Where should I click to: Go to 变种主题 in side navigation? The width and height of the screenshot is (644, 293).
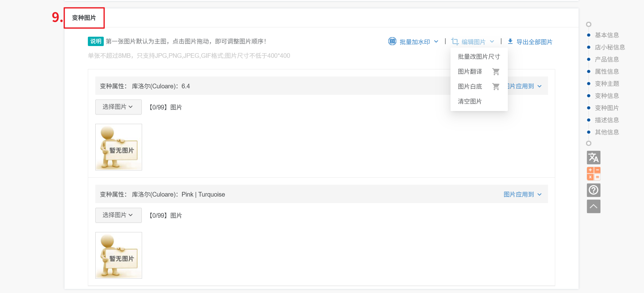click(x=607, y=84)
